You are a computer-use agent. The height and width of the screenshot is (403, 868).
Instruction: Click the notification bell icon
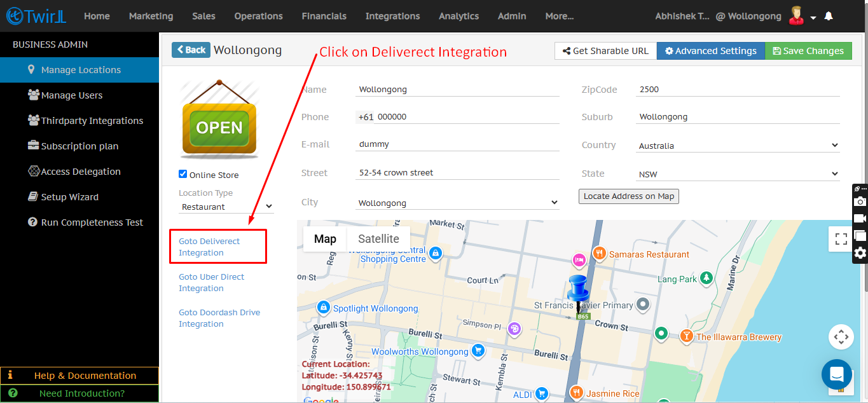[x=829, y=16]
